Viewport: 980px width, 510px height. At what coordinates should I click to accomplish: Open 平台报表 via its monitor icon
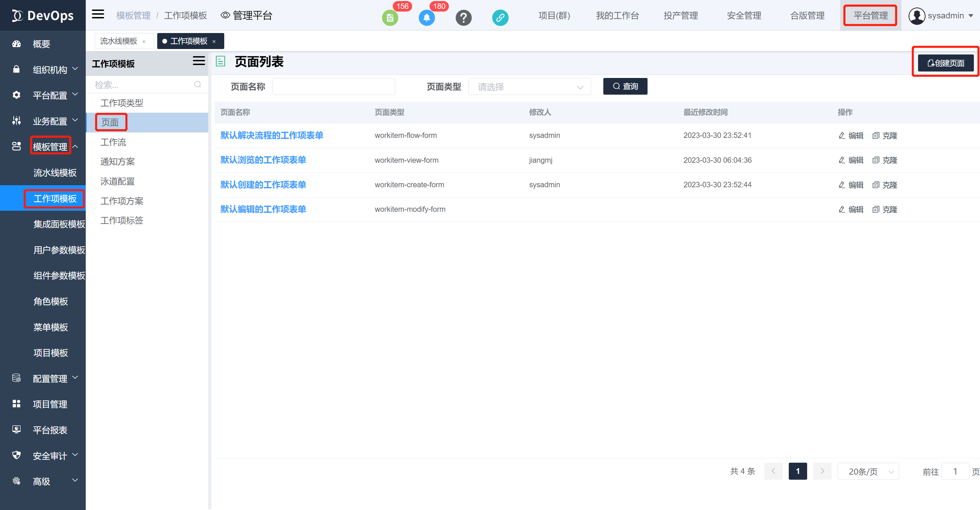point(16,429)
